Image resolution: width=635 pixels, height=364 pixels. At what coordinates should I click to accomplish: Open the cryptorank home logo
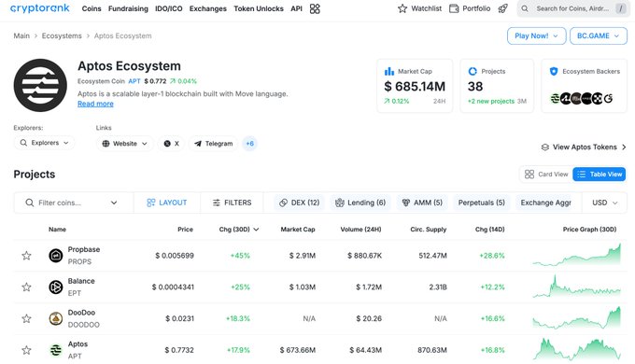39,8
